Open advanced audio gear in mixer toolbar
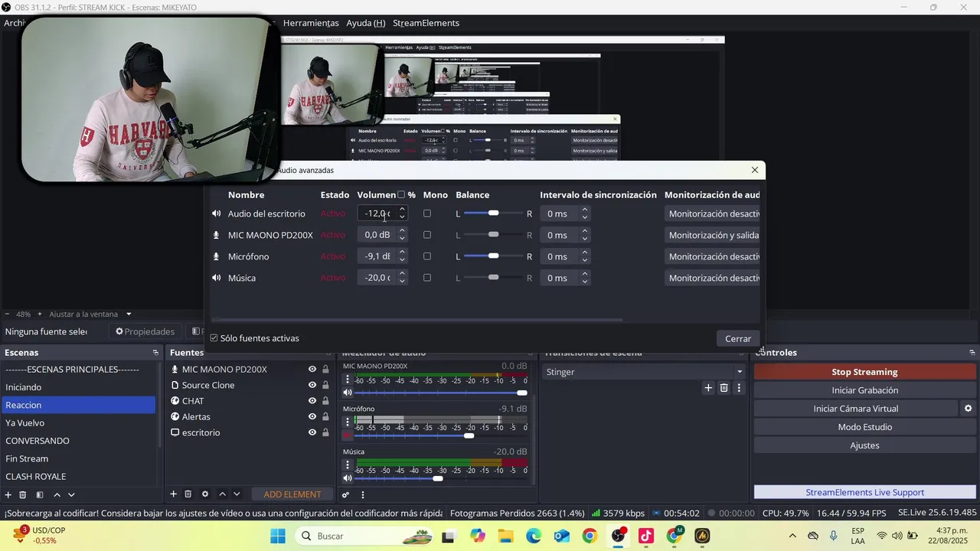This screenshot has height=551, width=980. click(x=346, y=495)
